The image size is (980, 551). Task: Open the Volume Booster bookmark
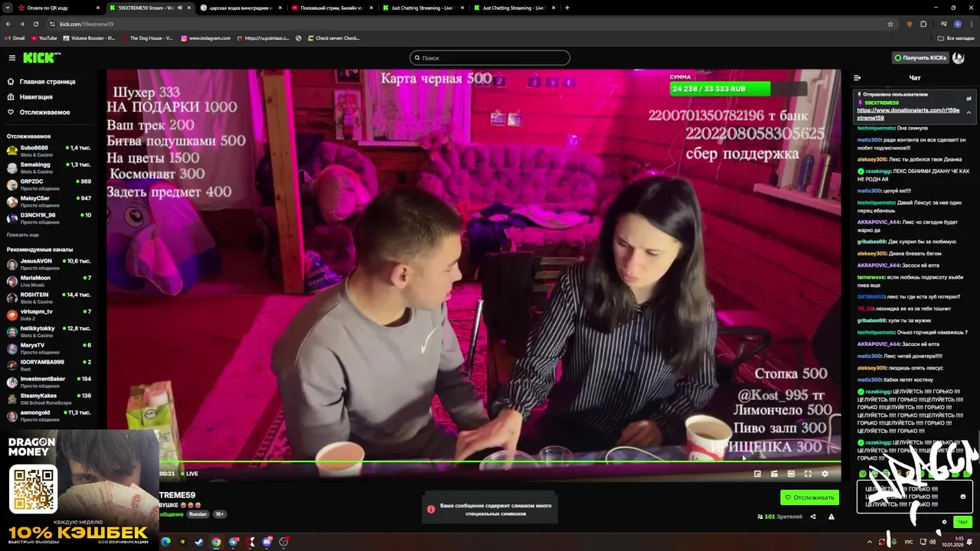coord(89,37)
